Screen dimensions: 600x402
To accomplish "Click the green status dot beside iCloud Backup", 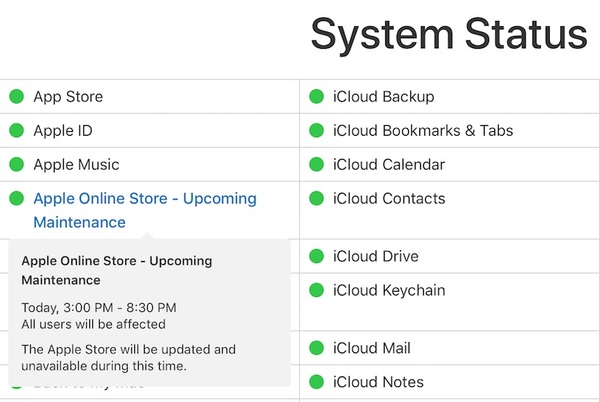I will [x=316, y=96].
